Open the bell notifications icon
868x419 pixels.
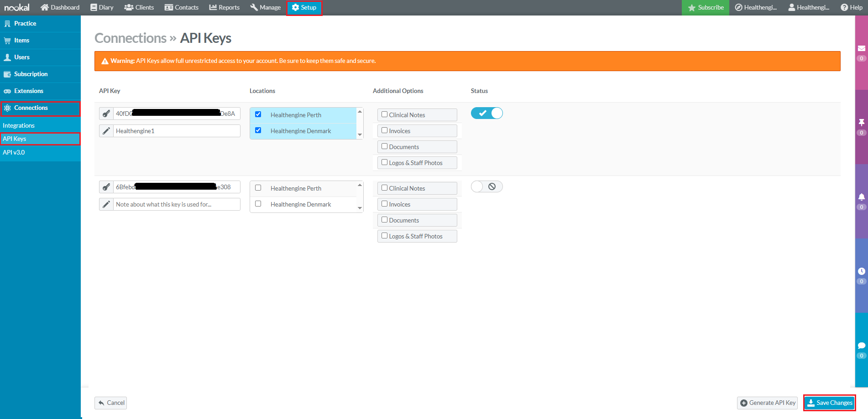point(861,197)
